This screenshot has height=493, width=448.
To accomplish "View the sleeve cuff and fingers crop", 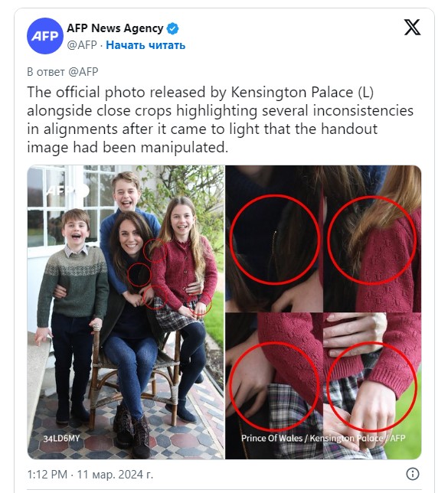I will (372, 386).
